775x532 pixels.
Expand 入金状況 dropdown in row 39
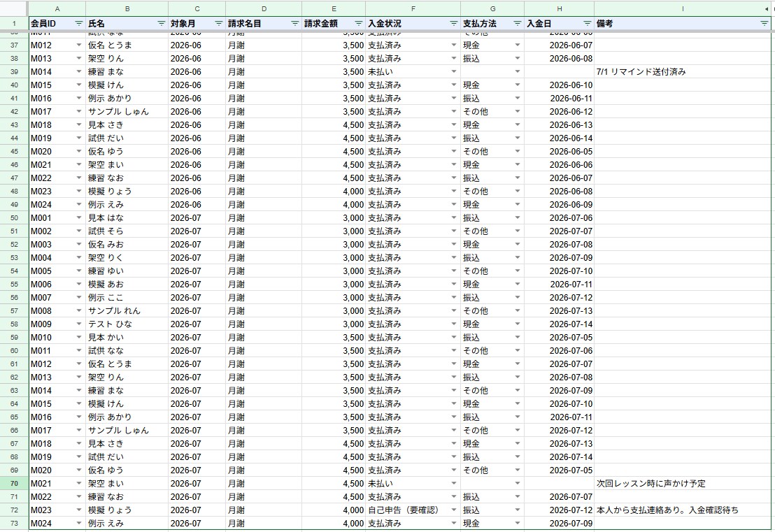[x=454, y=71]
